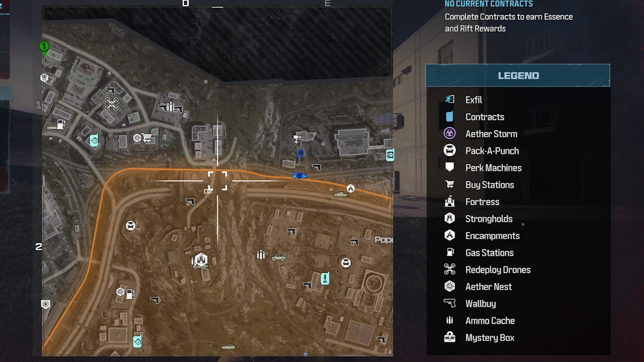Select the ammo cache flanked by two wallbuy guns
Viewport: 644px width, 362px height.
click(x=171, y=107)
